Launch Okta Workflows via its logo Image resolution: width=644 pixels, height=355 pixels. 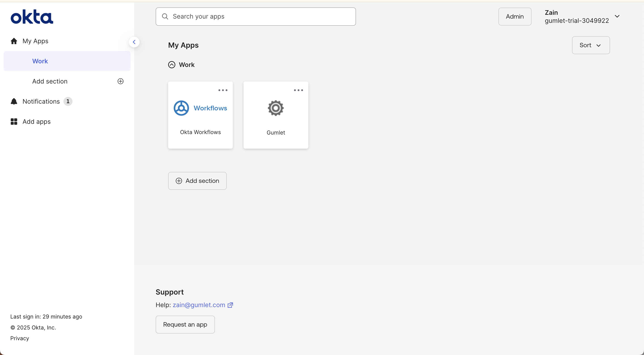point(200,108)
